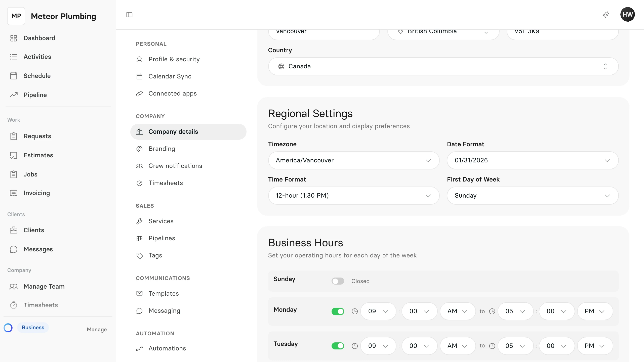Open Manage Team people icon

pos(14,286)
